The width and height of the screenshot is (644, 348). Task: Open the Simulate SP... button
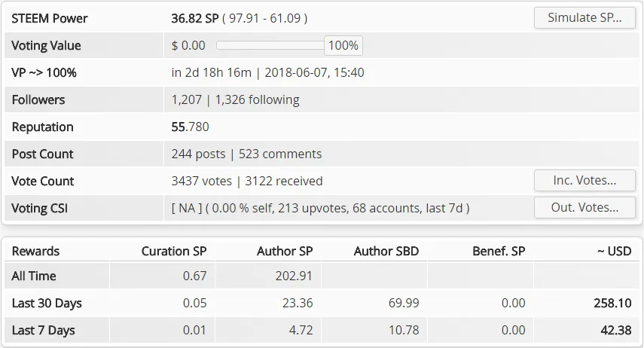(x=584, y=17)
